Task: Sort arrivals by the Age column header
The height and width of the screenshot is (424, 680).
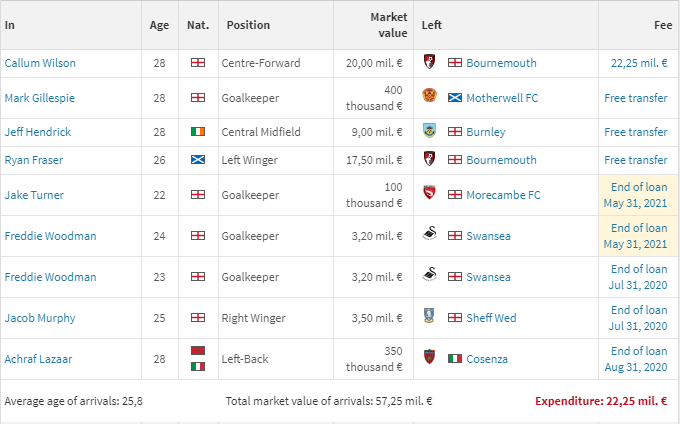Action: 160,25
